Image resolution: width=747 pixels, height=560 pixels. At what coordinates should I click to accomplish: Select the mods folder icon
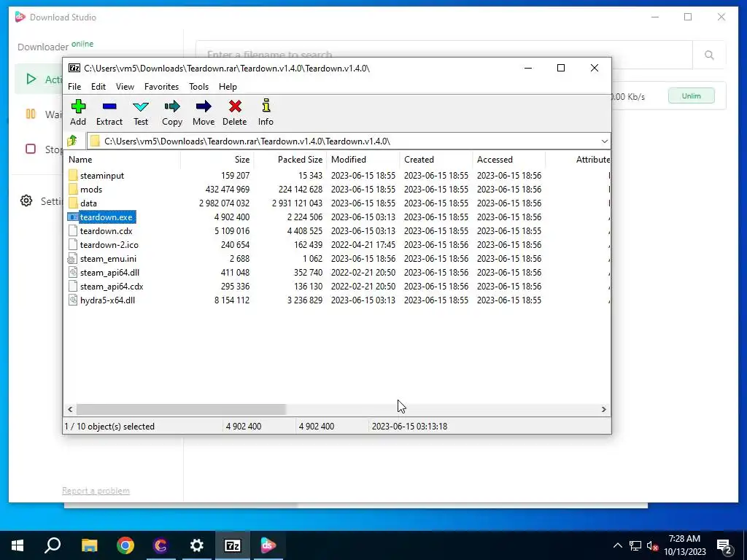click(x=73, y=189)
